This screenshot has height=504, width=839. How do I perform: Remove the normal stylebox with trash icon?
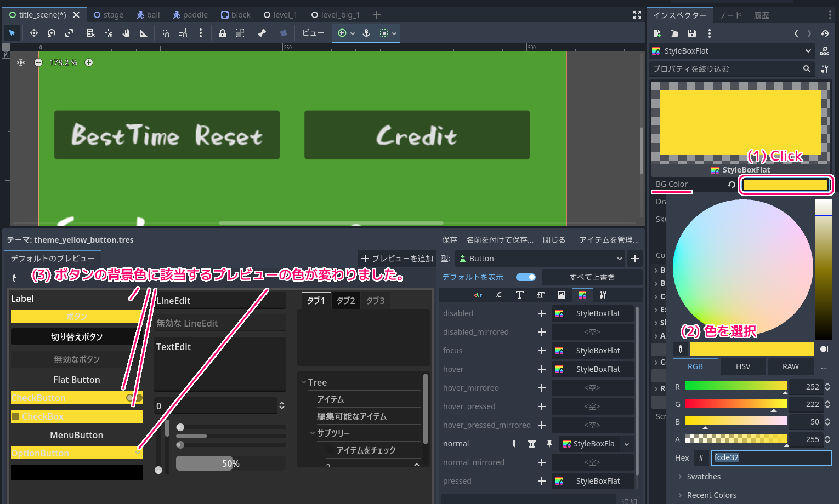(x=532, y=444)
